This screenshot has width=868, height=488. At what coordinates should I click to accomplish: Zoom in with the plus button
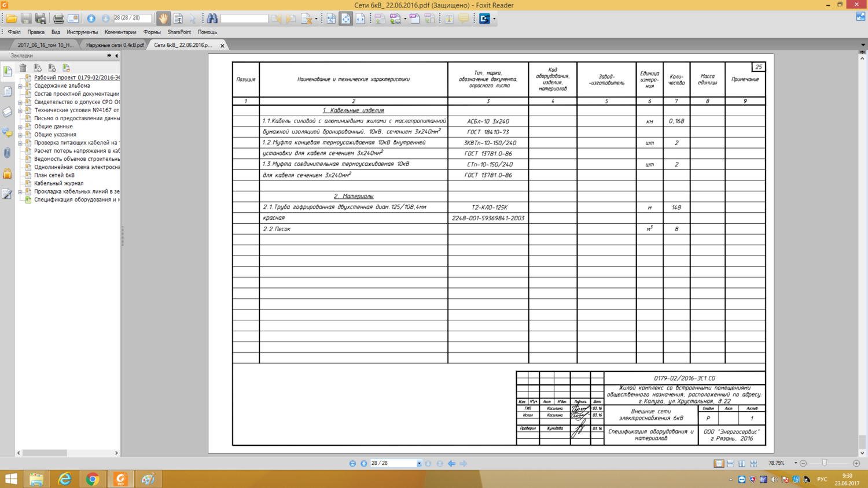(x=856, y=463)
